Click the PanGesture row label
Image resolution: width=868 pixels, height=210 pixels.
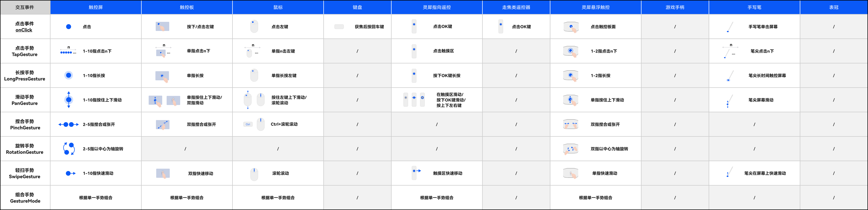click(24, 100)
